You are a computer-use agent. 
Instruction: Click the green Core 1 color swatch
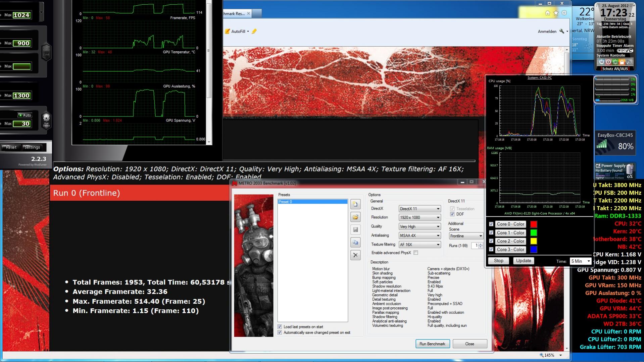coord(533,232)
